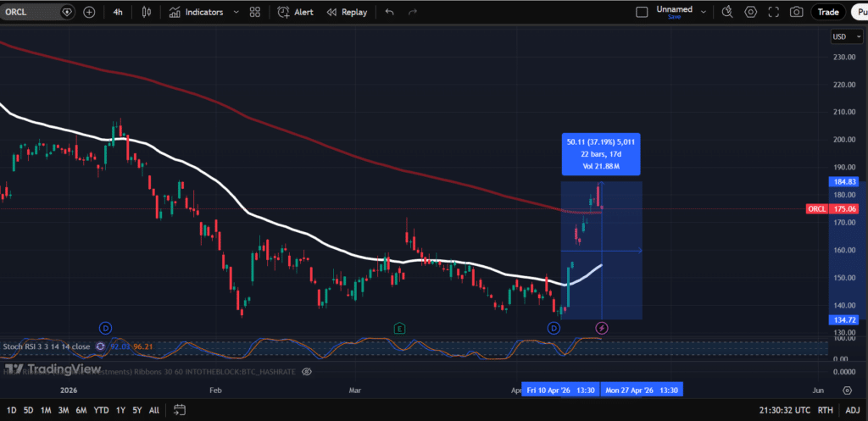Toggle the RTH session setting
Image resolution: width=868 pixels, height=421 pixels.
point(824,410)
